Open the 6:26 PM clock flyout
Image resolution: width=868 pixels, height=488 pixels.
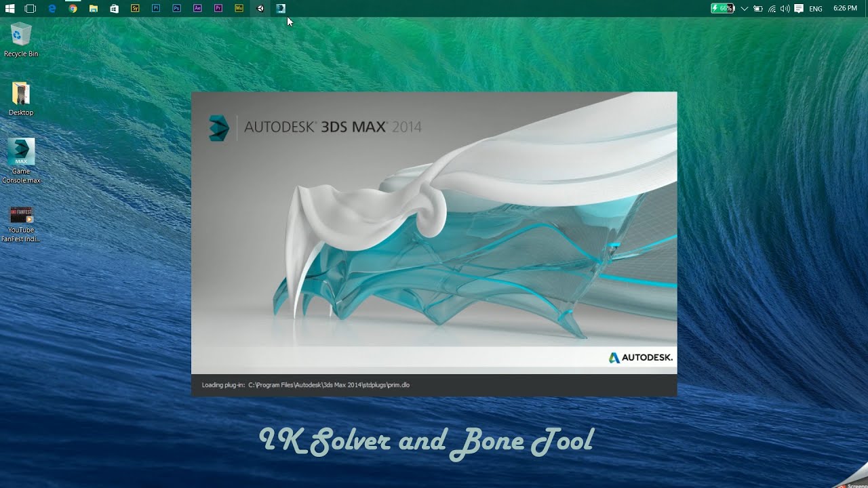(845, 9)
